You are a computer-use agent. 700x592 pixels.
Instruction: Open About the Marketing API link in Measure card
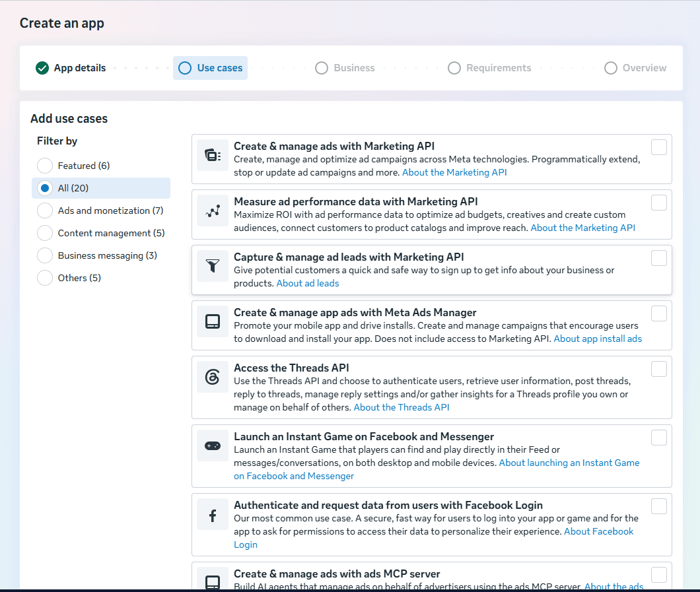(582, 228)
